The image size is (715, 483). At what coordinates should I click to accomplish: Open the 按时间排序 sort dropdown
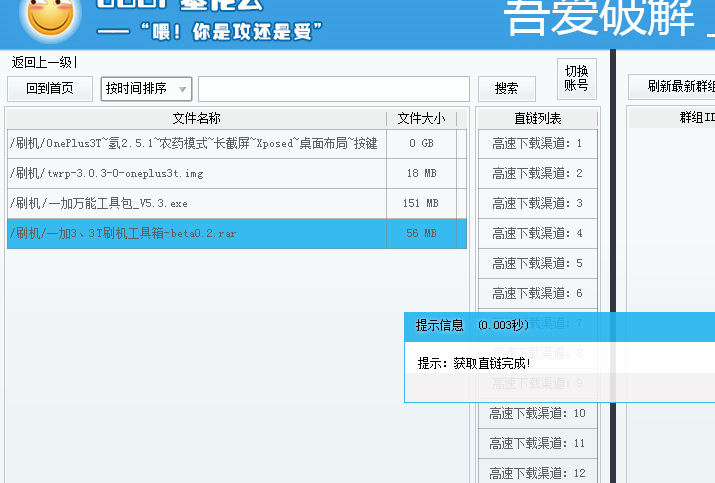click(146, 88)
